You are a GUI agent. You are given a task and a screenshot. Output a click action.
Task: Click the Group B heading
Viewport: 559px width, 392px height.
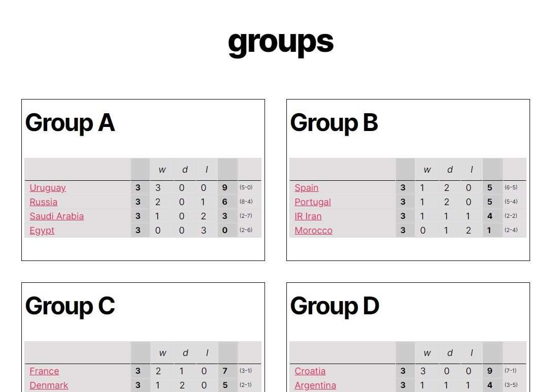(x=334, y=123)
